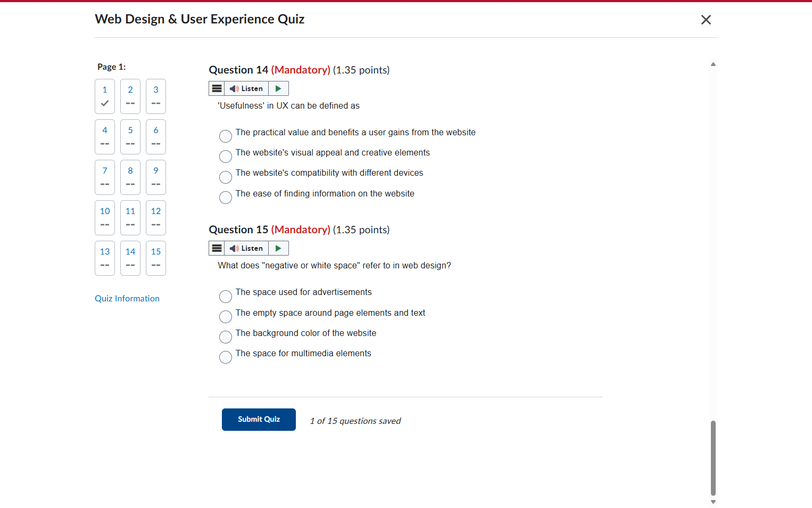Jump to question 1 in navigator

tap(105, 96)
